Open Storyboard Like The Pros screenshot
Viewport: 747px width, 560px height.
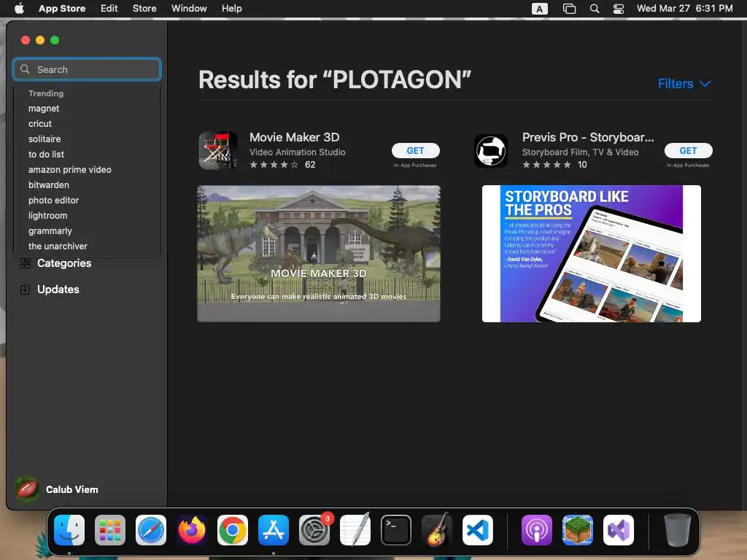(x=591, y=253)
